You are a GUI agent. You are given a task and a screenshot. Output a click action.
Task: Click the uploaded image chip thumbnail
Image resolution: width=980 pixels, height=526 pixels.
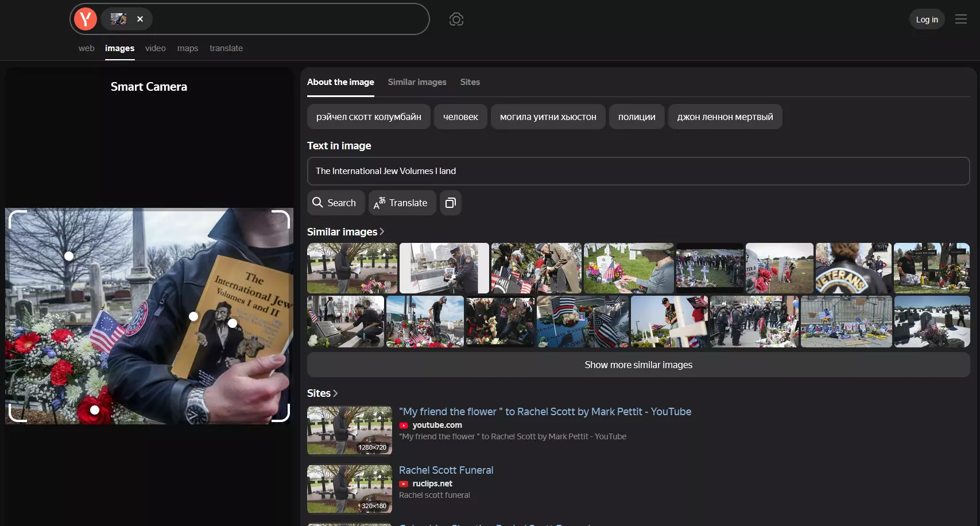coord(119,19)
